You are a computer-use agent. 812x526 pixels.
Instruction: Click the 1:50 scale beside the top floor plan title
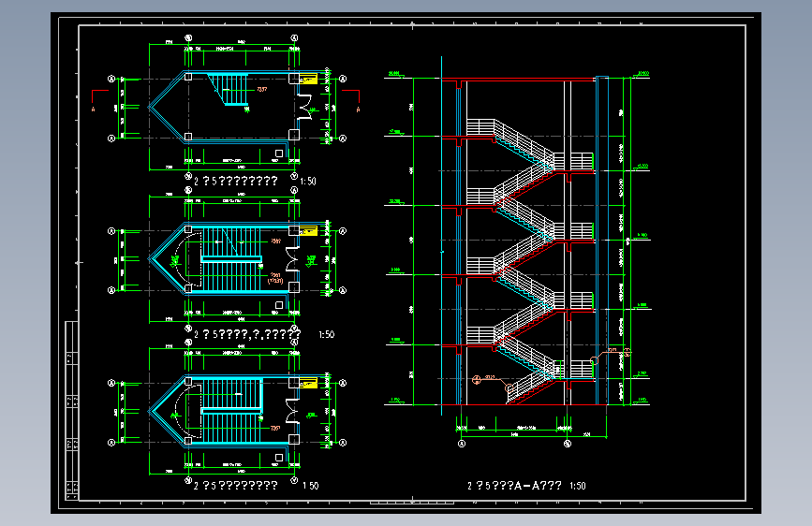click(x=307, y=182)
